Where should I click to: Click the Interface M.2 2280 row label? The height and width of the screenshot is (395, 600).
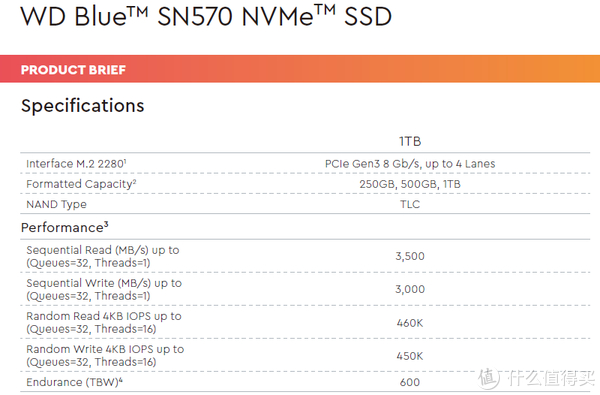[76, 164]
